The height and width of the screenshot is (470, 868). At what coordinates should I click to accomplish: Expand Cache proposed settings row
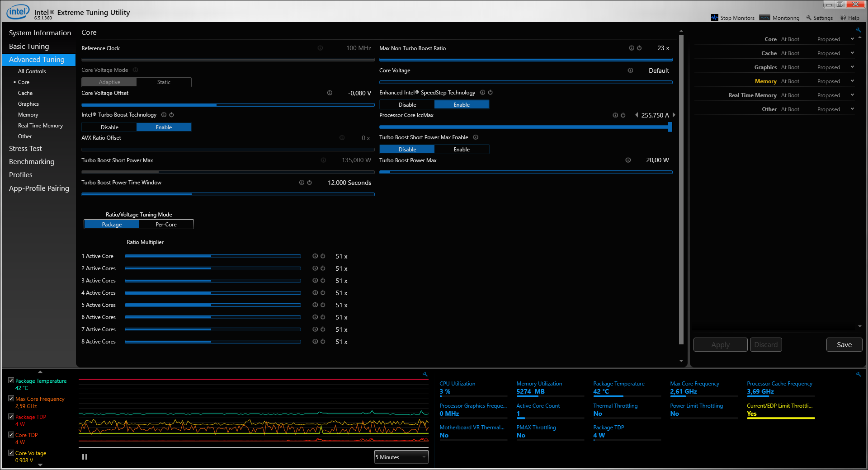tap(852, 53)
